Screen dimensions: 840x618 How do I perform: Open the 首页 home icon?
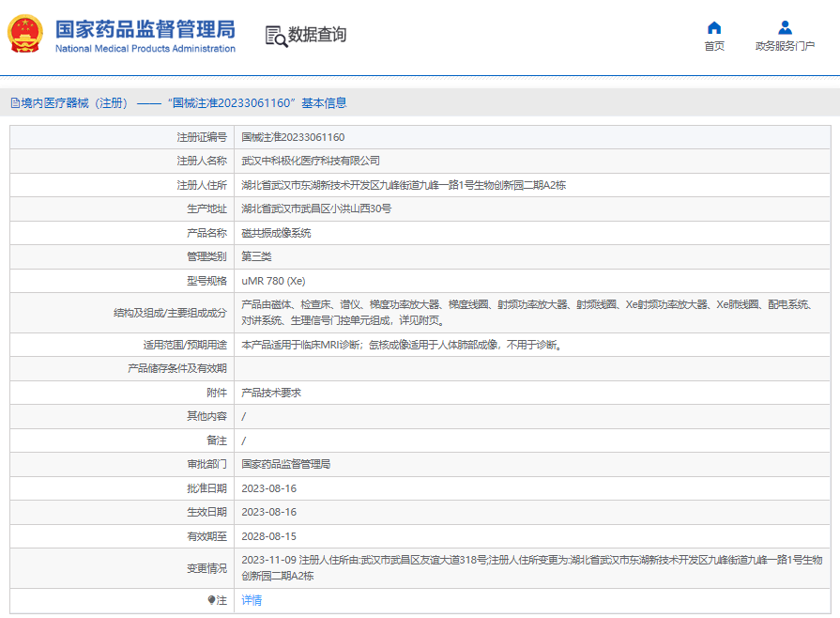pos(714,27)
